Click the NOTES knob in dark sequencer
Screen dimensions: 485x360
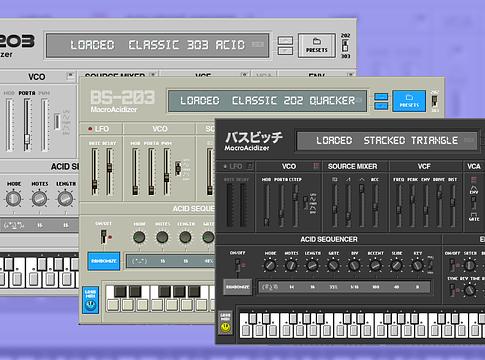pos(291,266)
